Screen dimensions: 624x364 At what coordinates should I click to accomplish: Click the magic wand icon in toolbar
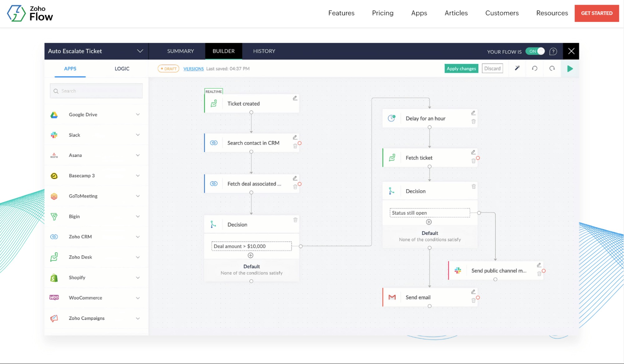point(517,68)
